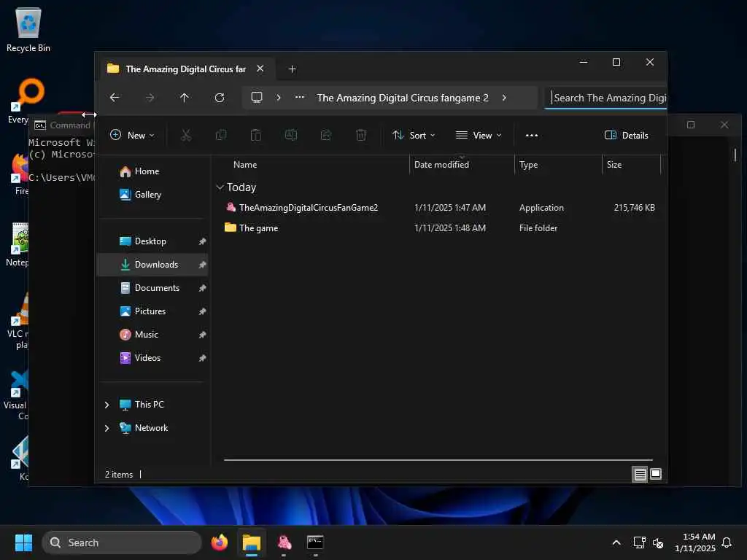Show hidden system tray icons
The height and width of the screenshot is (560, 747).
(616, 542)
